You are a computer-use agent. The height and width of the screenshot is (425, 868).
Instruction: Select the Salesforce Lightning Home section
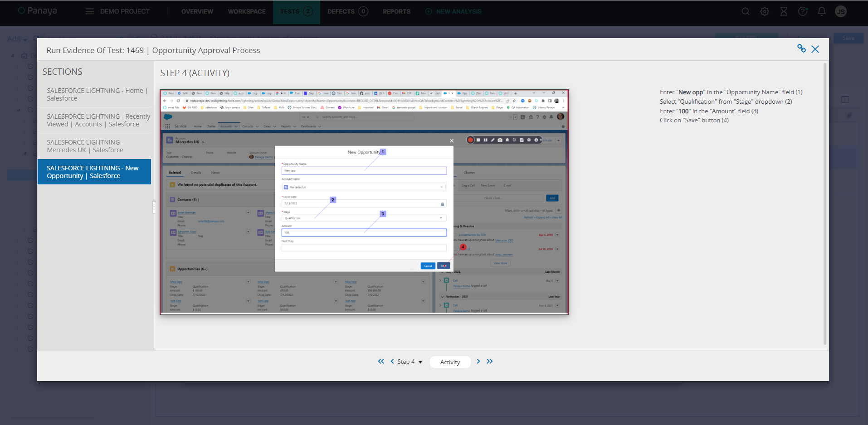click(94, 94)
